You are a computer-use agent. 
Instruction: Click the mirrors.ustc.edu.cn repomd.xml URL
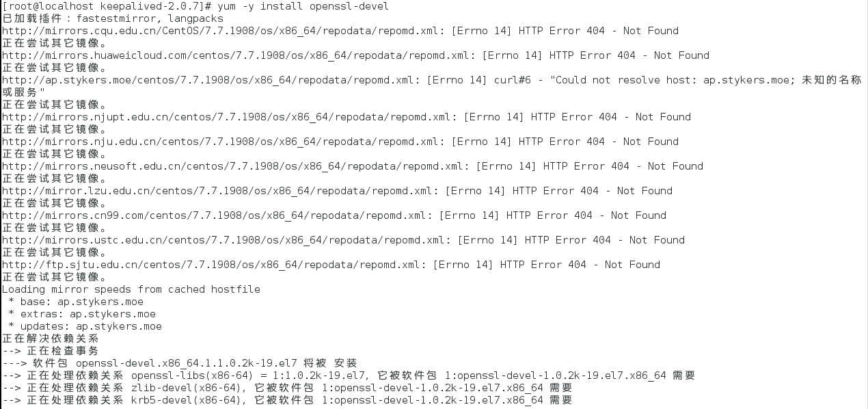[226, 240]
